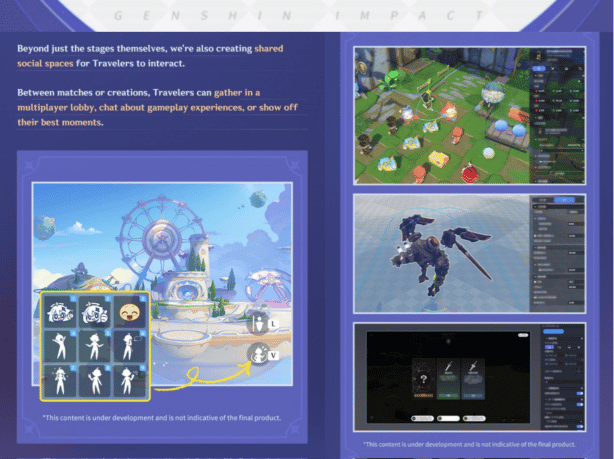The width and height of the screenshot is (614, 459).
Task: Click the GENSHIN IMPACT header title
Action: click(x=308, y=15)
